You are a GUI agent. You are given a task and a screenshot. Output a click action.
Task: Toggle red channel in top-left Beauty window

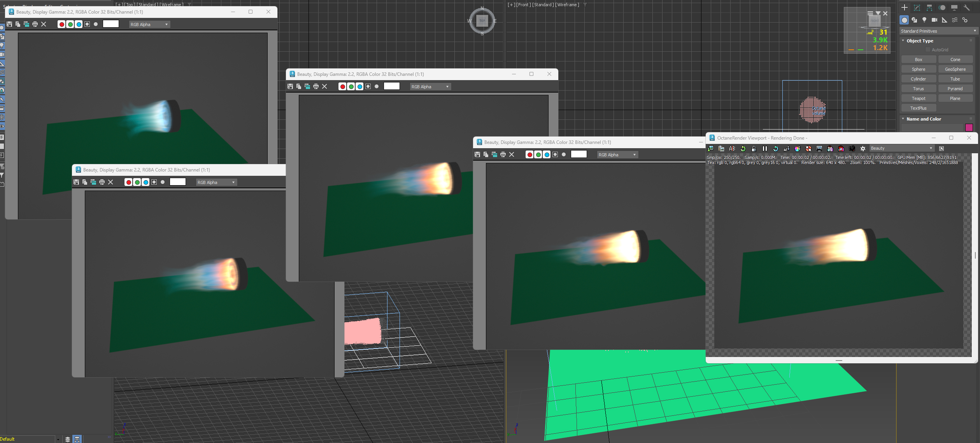point(61,25)
